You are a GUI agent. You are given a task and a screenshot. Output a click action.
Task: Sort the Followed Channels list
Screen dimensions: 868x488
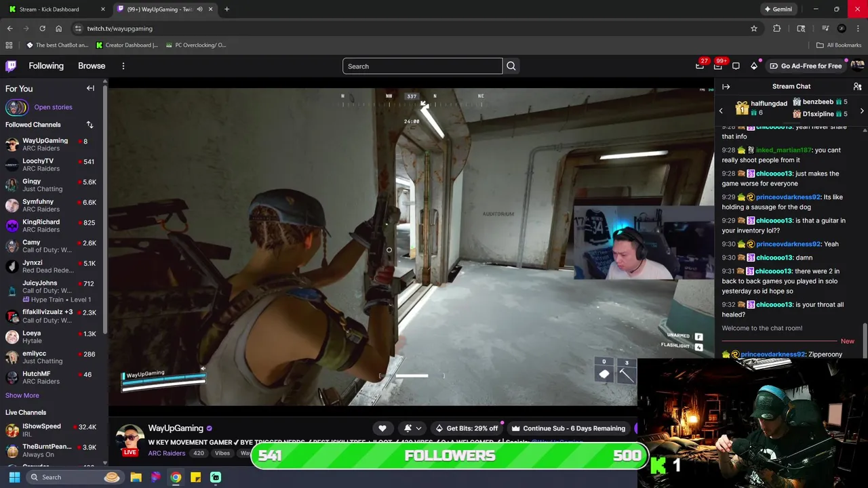90,125
